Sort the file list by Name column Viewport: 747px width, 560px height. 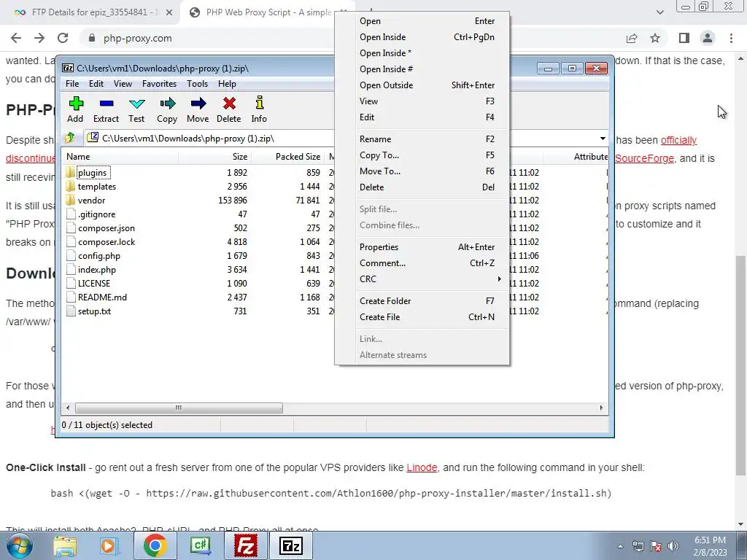[120, 157]
